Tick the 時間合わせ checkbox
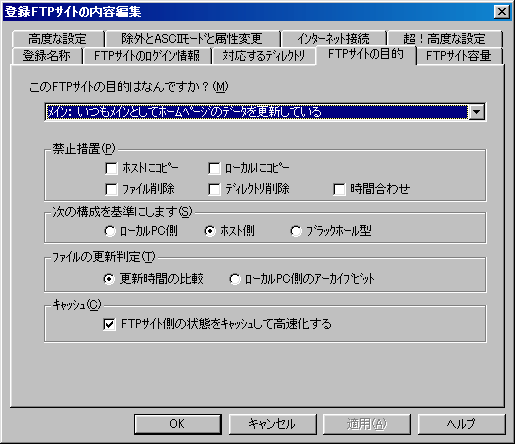The width and height of the screenshot is (515, 444). pos(339,189)
